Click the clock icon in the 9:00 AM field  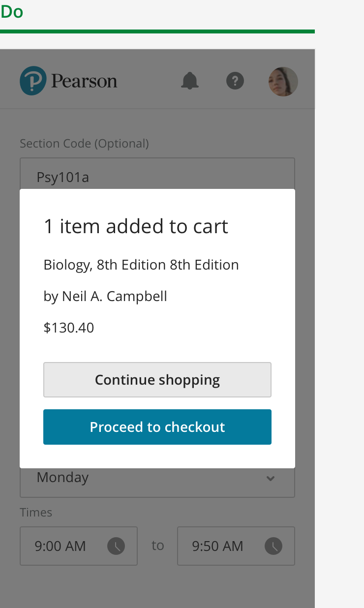116,546
